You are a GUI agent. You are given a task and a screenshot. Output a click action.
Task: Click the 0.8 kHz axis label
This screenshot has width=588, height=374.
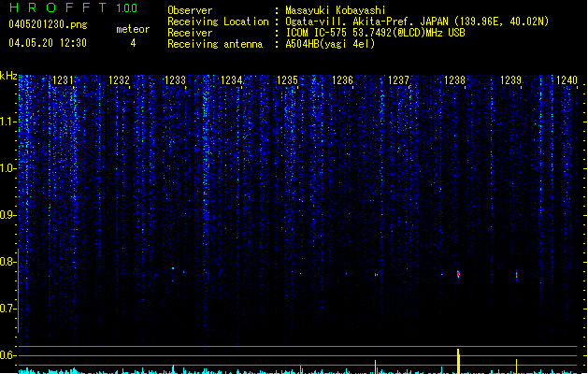pos(7,262)
